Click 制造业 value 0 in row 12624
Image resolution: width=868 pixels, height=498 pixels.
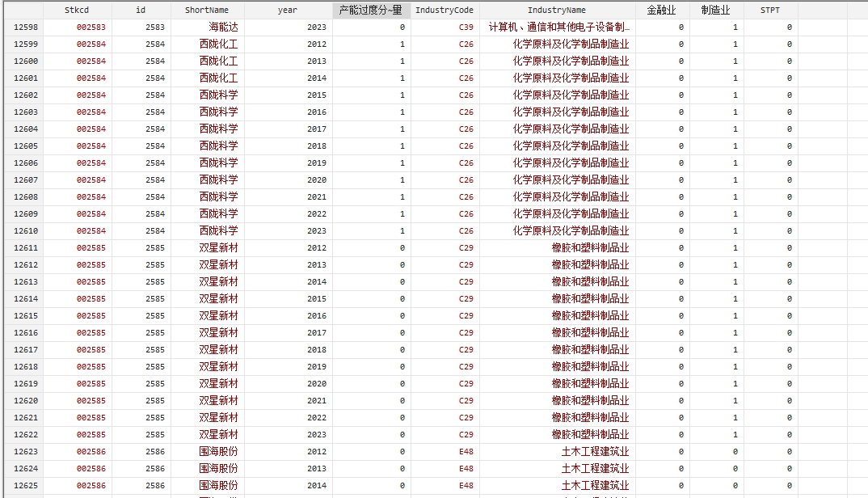tap(735, 469)
